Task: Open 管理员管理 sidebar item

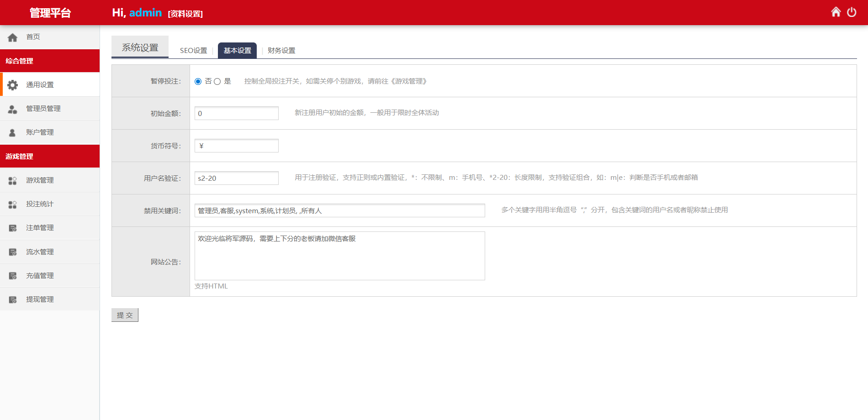Action: coord(50,108)
